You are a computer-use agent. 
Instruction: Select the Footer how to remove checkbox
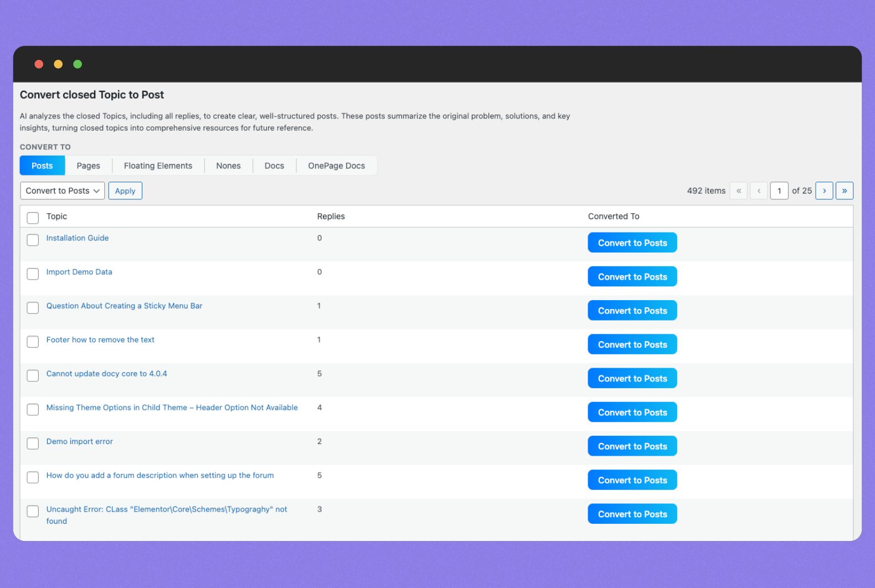click(x=33, y=342)
